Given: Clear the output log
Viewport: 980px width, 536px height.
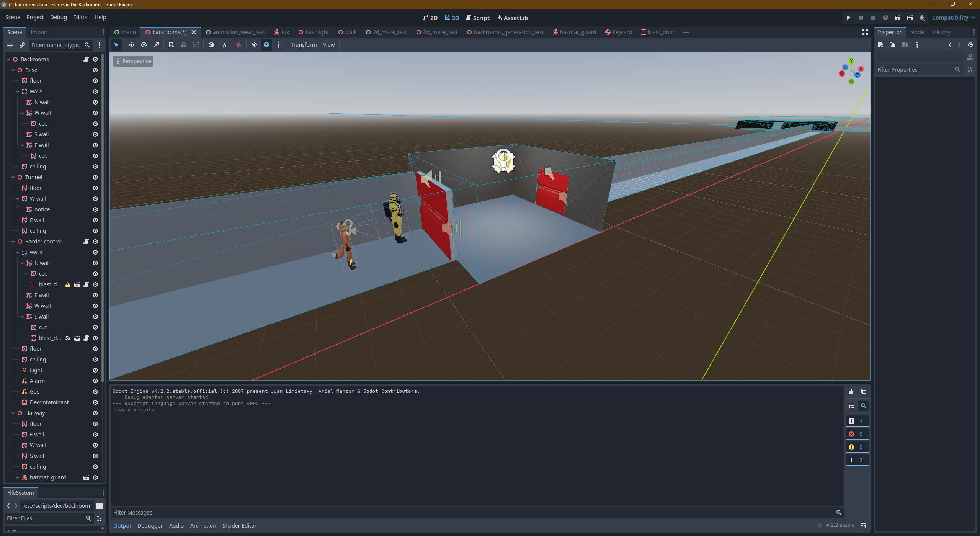Looking at the screenshot, I should [x=851, y=391].
